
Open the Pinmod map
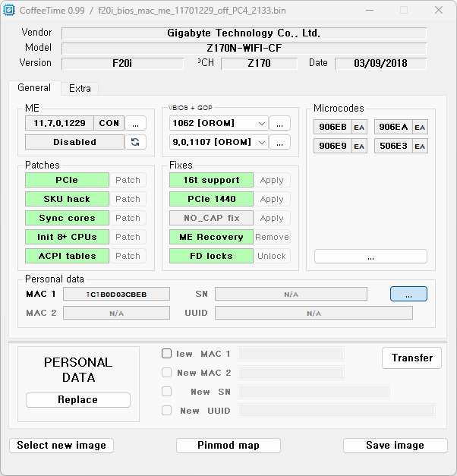(x=228, y=446)
